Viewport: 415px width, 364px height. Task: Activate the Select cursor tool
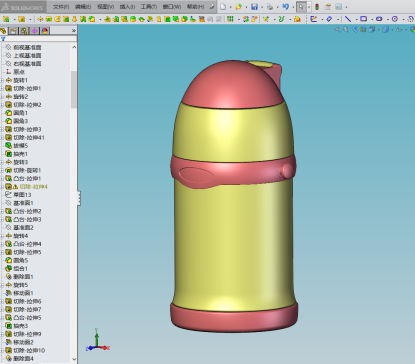pyautogui.click(x=301, y=7)
